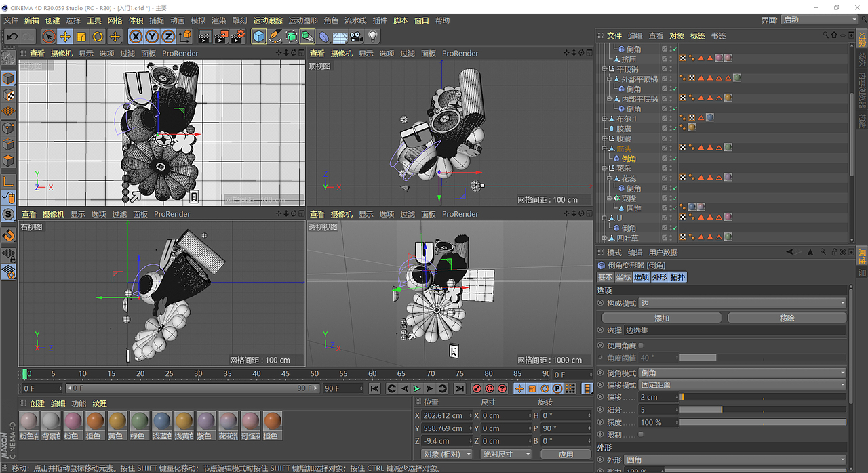Select the Scale tool
868x473 pixels.
click(x=81, y=36)
